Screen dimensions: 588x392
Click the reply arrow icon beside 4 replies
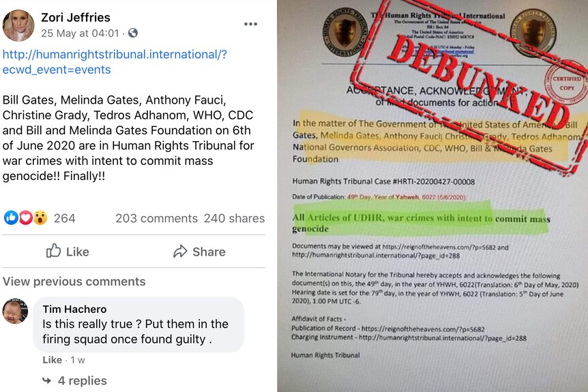coord(47,381)
